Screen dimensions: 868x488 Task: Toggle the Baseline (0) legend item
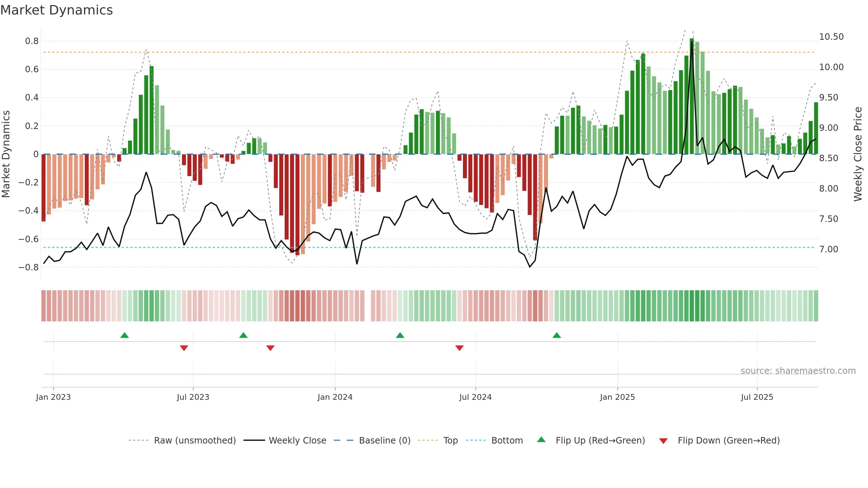pos(372,440)
